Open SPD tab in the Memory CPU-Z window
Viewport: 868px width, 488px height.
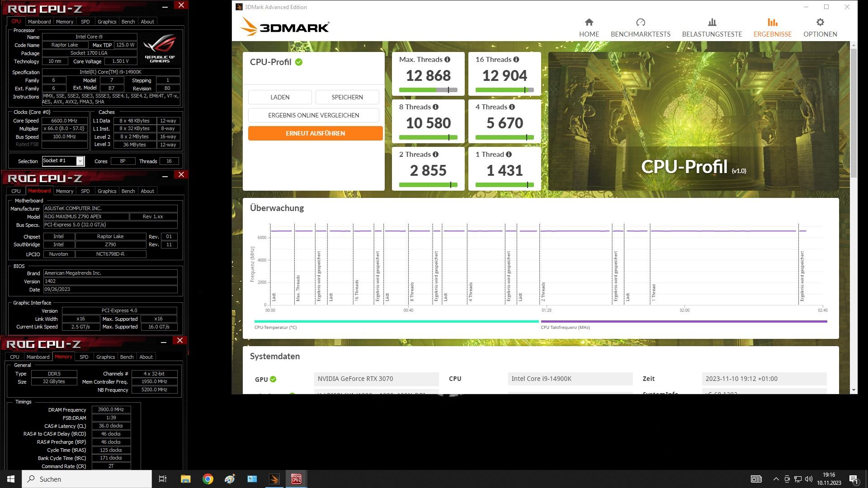(x=84, y=357)
